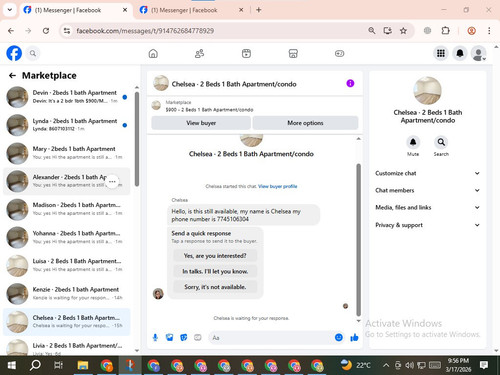The height and width of the screenshot is (375, 500).
Task: Click the More options button
Action: [305, 123]
